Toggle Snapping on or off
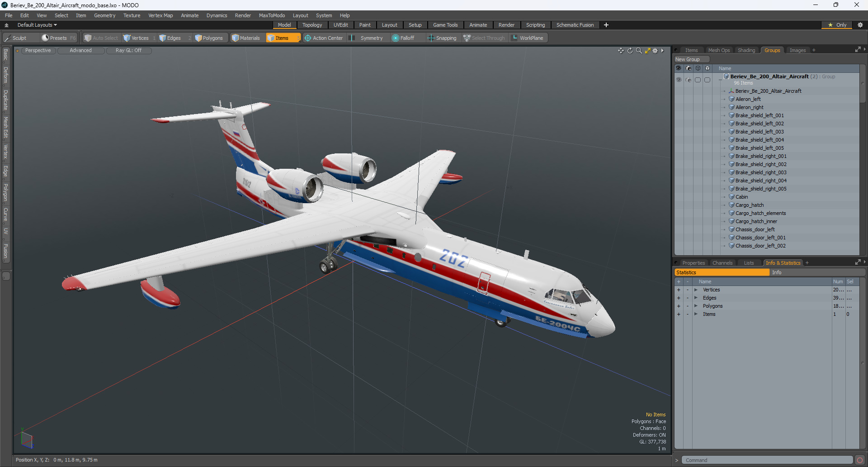Image resolution: width=868 pixels, height=467 pixels. coord(442,38)
